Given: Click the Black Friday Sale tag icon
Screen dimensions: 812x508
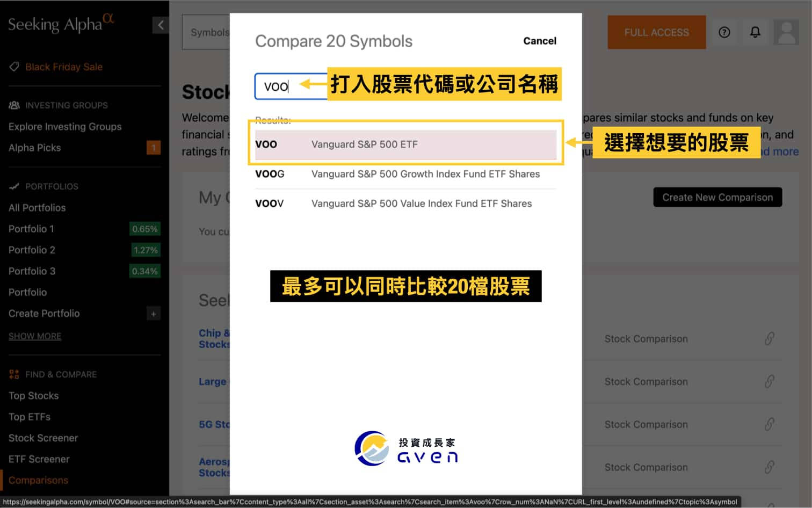Looking at the screenshot, I should (x=15, y=67).
